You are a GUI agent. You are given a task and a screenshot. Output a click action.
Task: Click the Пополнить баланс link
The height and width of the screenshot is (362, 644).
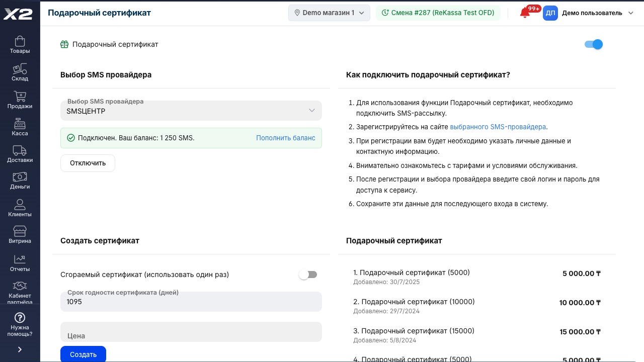286,138
